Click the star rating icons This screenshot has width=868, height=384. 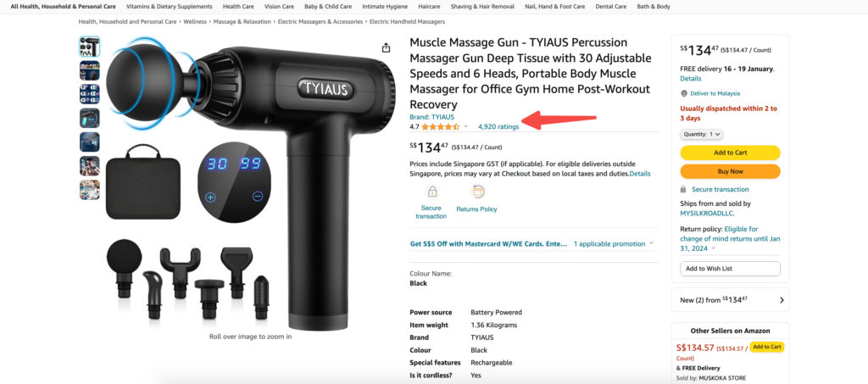[441, 126]
